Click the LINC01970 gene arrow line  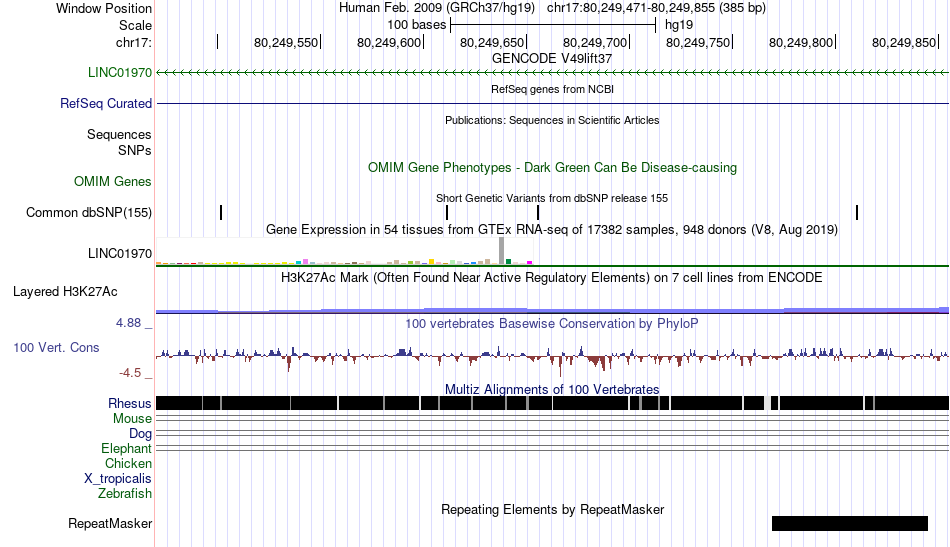point(552,73)
